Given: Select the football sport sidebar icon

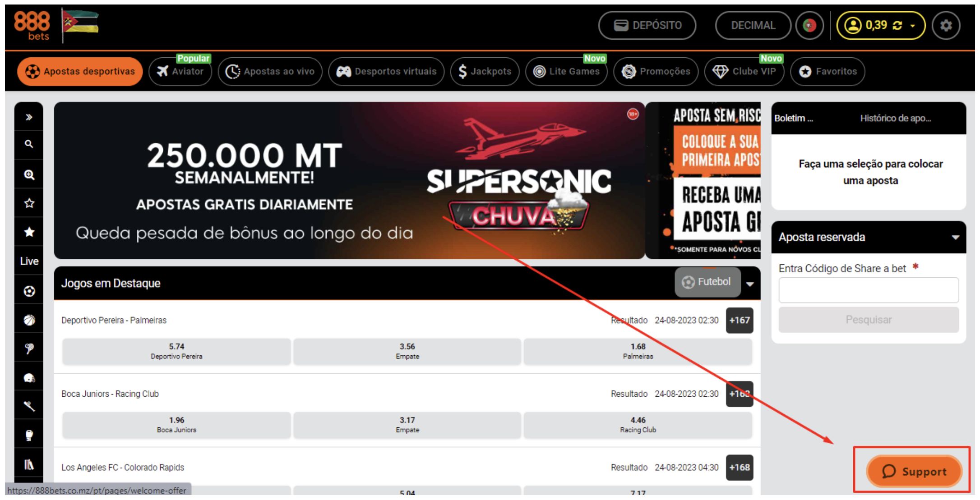Looking at the screenshot, I should 29,291.
